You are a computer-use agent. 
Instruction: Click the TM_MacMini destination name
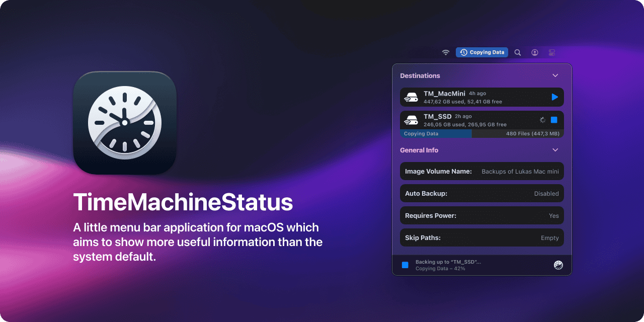point(444,94)
